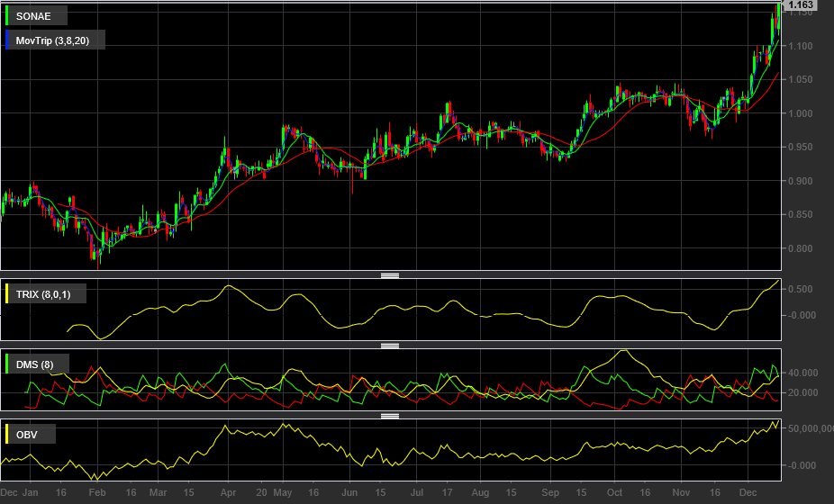This screenshot has width=834, height=504.
Task: Click the 1.163 current price tag
Action: (x=801, y=5)
